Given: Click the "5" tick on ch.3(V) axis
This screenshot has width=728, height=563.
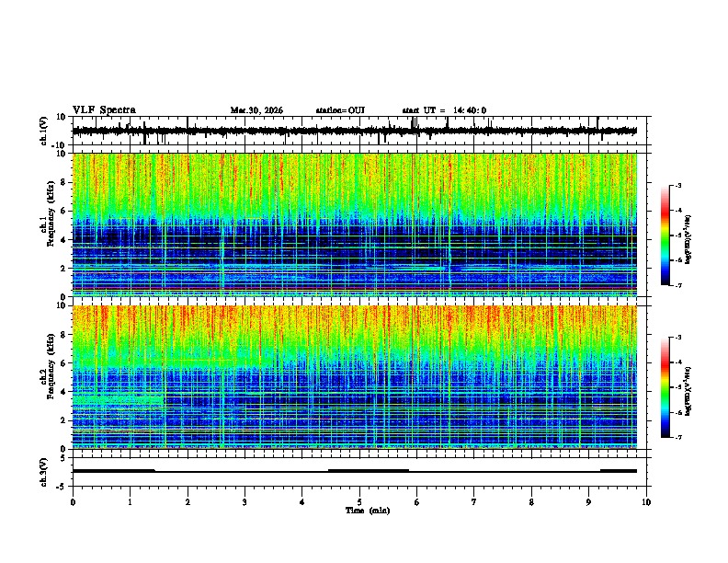Looking at the screenshot, I should click(63, 458).
